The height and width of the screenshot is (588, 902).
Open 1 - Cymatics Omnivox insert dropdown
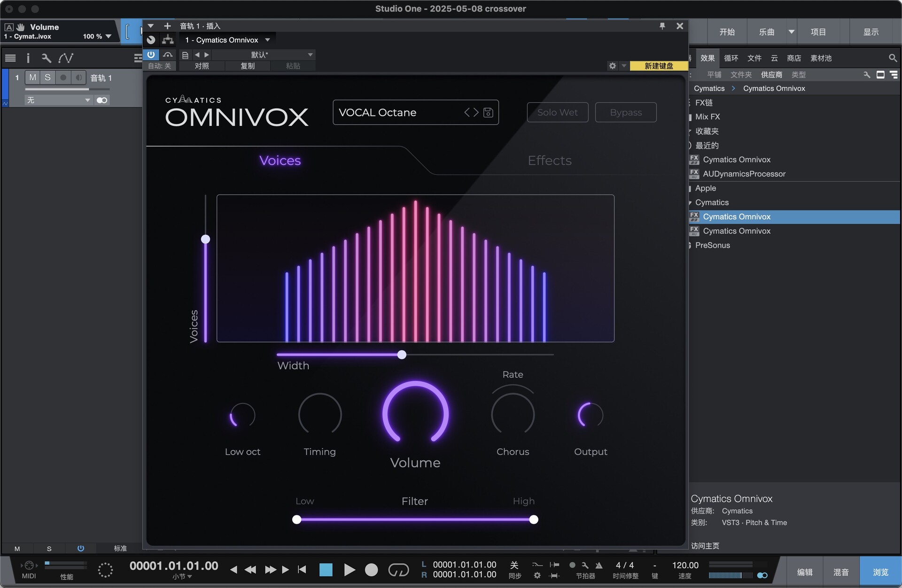(x=268, y=40)
